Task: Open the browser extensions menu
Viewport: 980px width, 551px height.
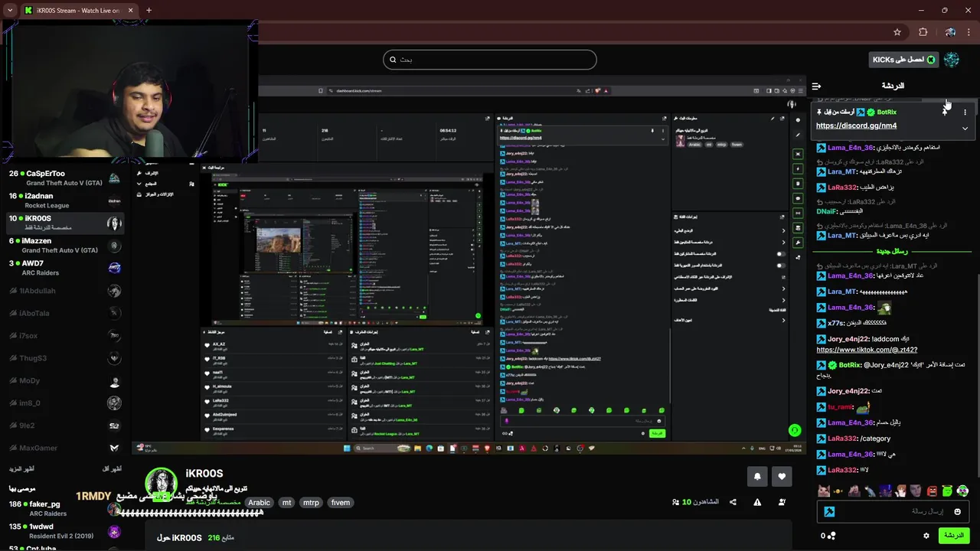Action: point(923,32)
